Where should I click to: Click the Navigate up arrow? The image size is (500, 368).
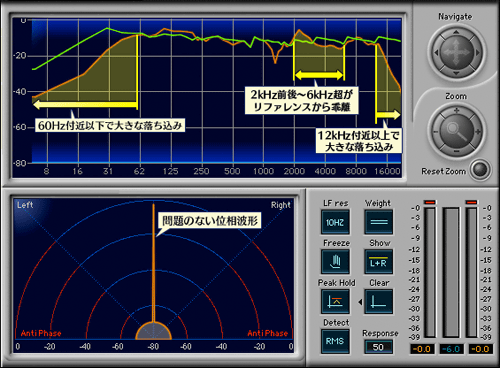click(456, 32)
